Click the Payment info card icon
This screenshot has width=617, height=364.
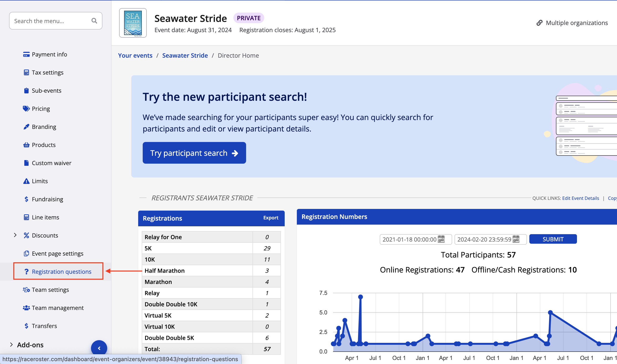(26, 54)
